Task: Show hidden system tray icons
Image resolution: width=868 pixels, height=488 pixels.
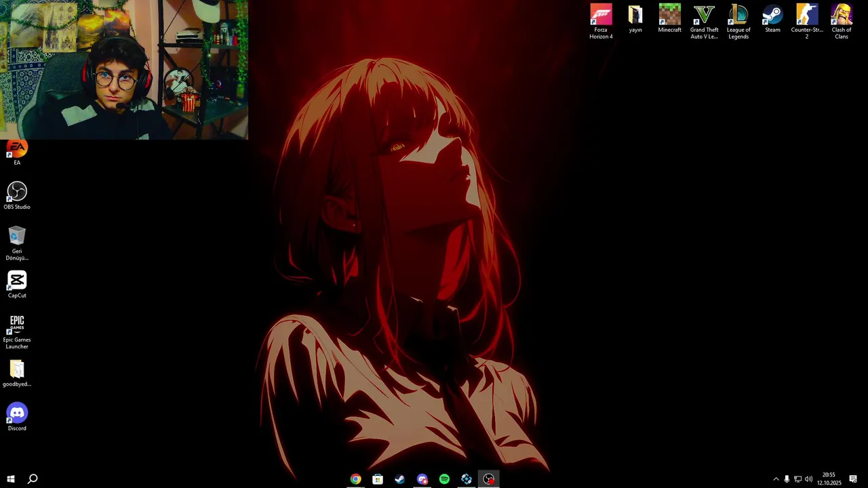Action: (x=776, y=479)
